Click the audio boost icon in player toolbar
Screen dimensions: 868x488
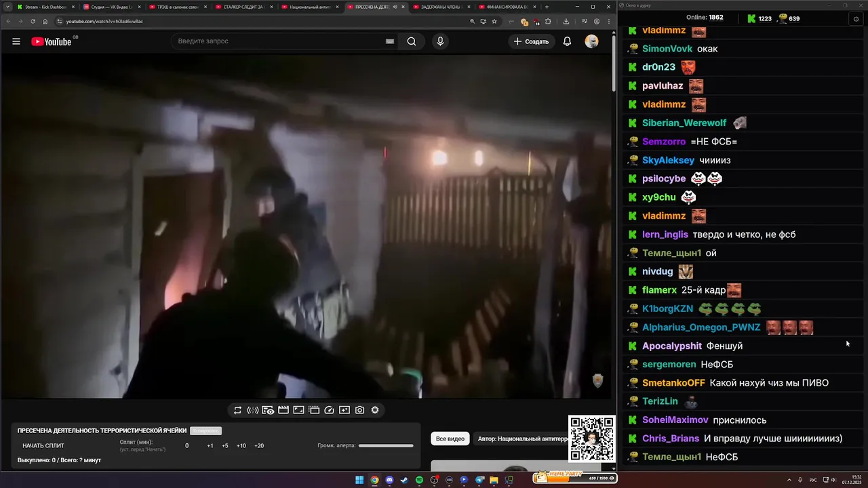pos(252,410)
